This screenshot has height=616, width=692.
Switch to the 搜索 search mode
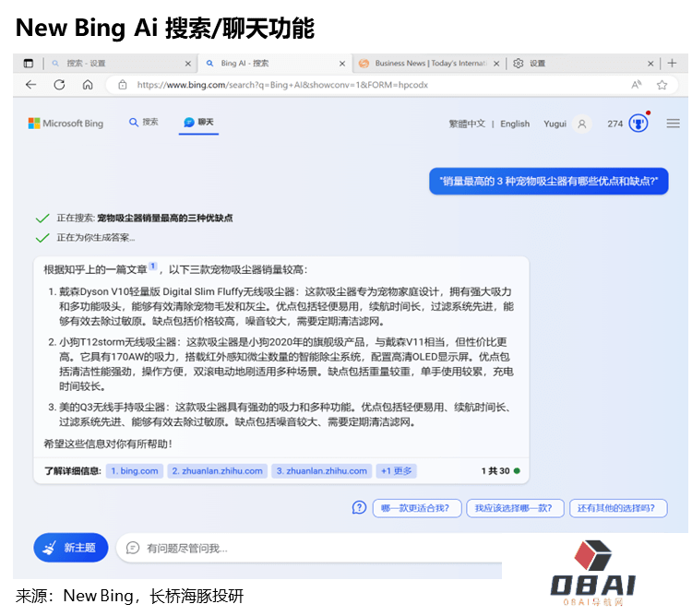pos(143,122)
